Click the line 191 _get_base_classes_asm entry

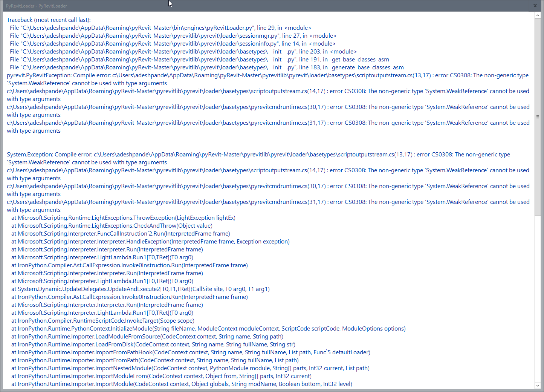tap(199, 60)
